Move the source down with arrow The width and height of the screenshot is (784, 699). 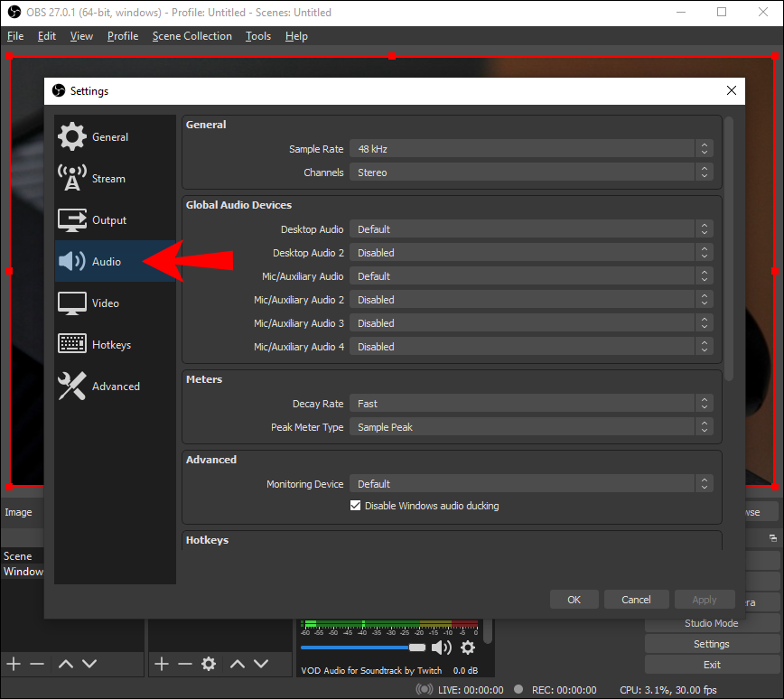pyautogui.click(x=261, y=664)
